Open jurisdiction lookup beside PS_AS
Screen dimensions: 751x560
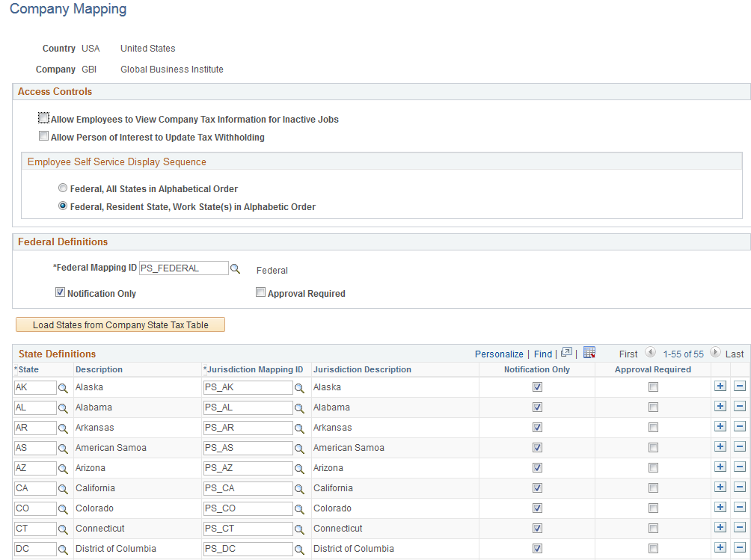coord(299,449)
